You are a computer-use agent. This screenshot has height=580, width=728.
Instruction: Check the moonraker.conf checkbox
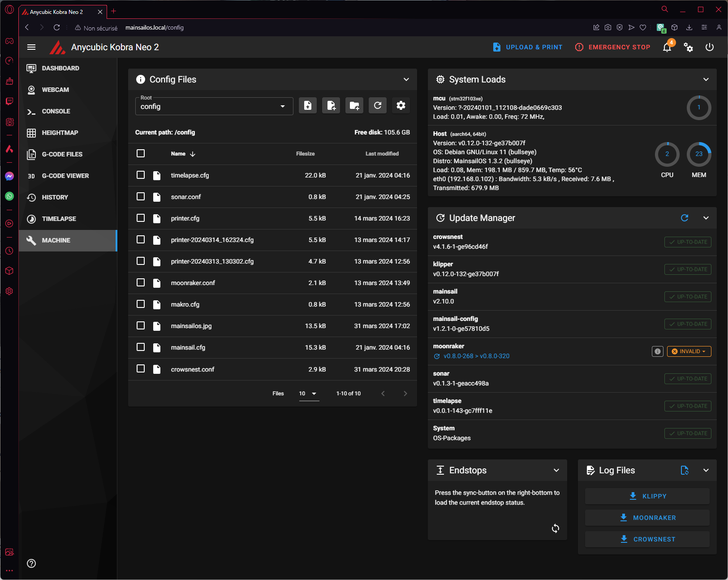pyautogui.click(x=141, y=282)
